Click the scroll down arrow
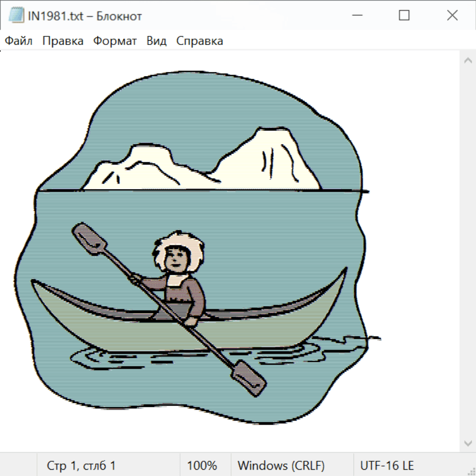This screenshot has width=476, height=476. click(468, 442)
